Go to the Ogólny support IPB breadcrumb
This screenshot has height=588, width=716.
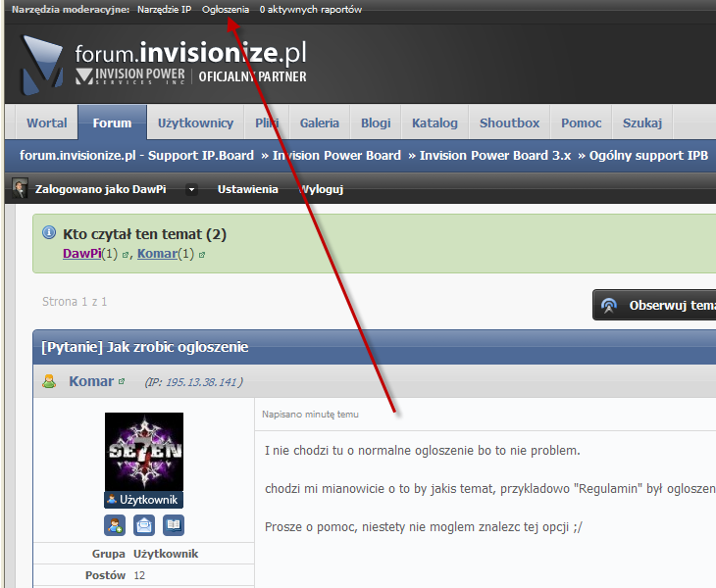point(648,156)
